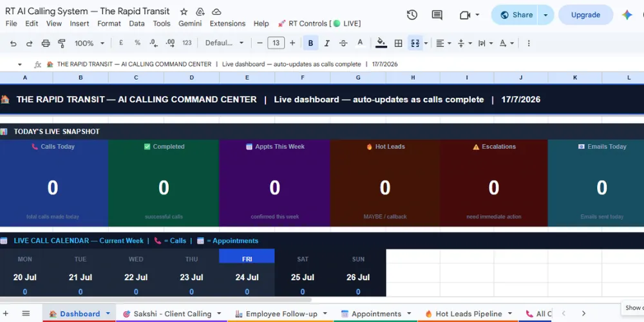Viewport: 644px width, 322px height.
Task: Click the borders grid icon
Action: tap(398, 43)
